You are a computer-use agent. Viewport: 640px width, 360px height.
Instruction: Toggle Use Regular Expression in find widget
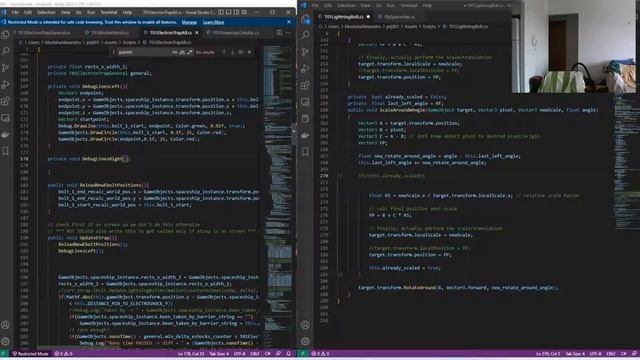point(189,52)
